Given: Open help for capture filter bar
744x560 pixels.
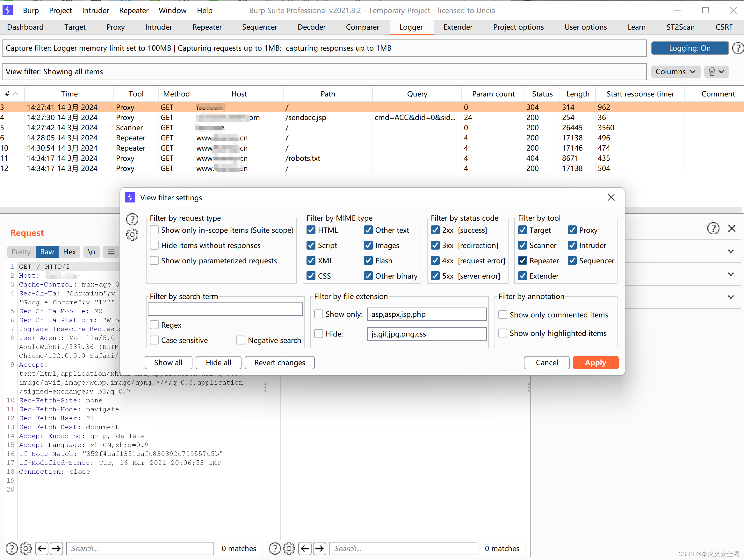Looking at the screenshot, I should pyautogui.click(x=738, y=48).
